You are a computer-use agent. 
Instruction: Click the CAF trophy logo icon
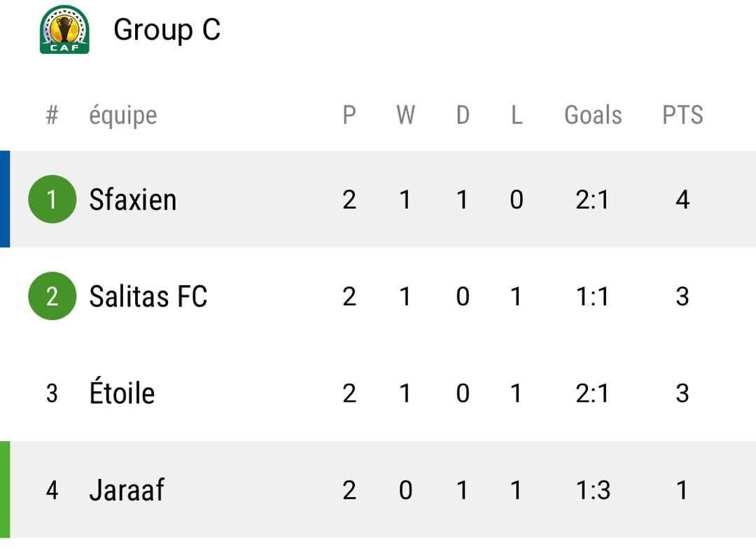pos(64,30)
